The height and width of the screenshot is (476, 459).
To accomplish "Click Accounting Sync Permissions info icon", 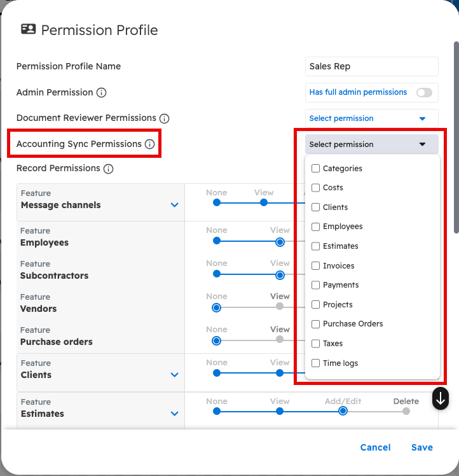I will [149, 144].
